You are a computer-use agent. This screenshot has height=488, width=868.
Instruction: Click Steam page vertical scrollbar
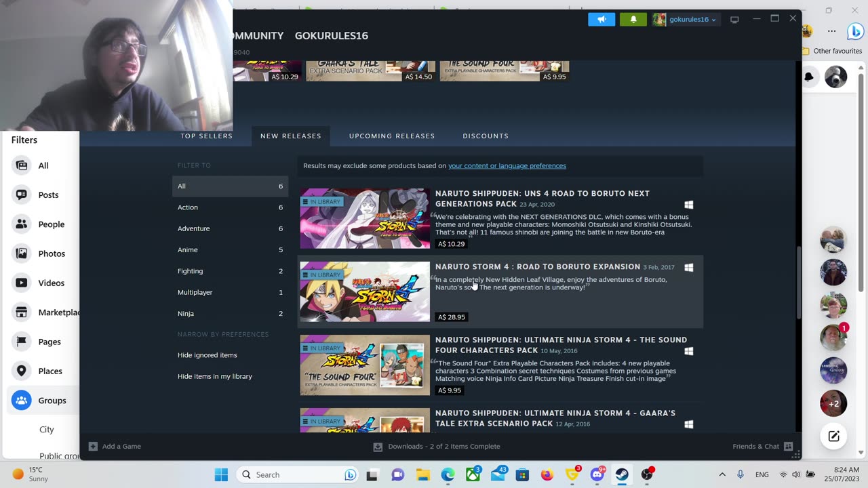(x=798, y=283)
